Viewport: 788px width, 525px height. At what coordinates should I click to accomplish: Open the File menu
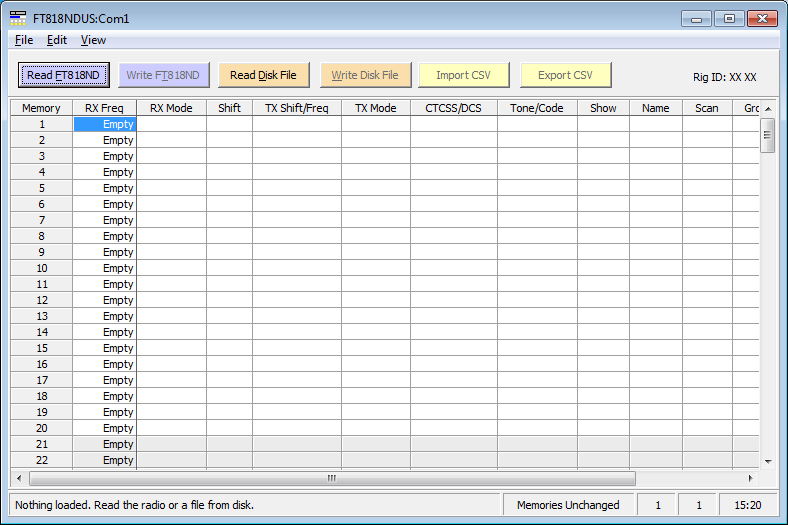[x=24, y=40]
